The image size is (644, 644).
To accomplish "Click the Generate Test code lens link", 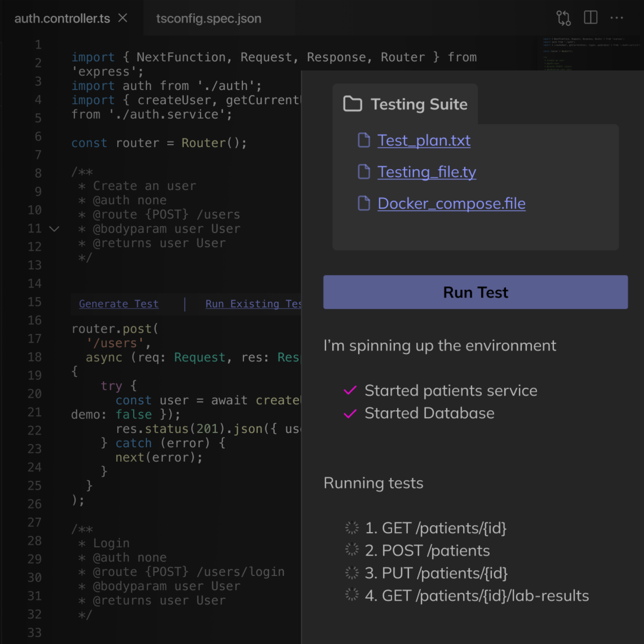I will point(119,304).
